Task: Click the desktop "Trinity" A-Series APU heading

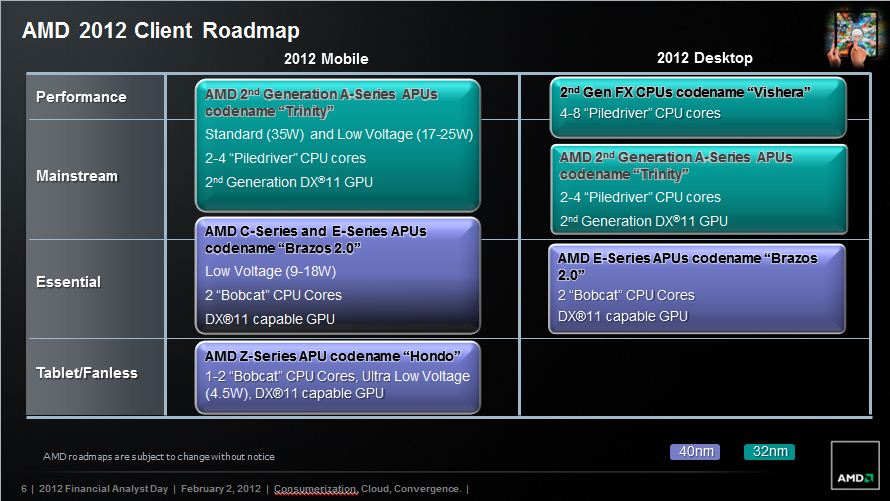Action: [676, 165]
